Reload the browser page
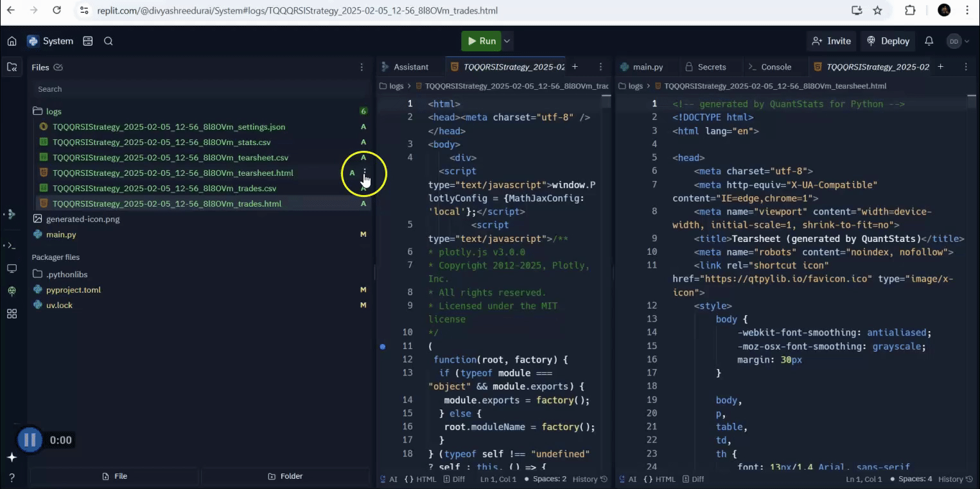This screenshot has width=980, height=489. [57, 10]
